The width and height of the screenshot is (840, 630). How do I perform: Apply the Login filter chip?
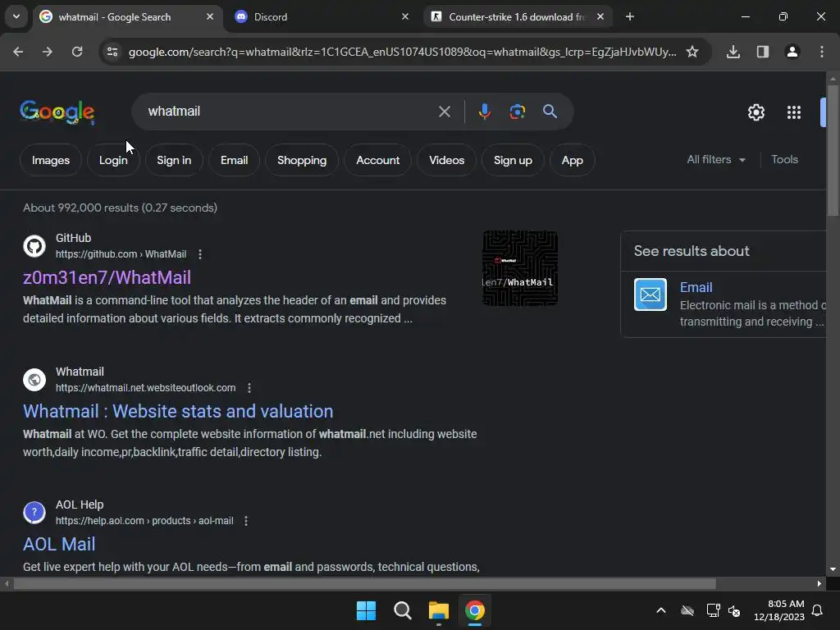(x=113, y=160)
